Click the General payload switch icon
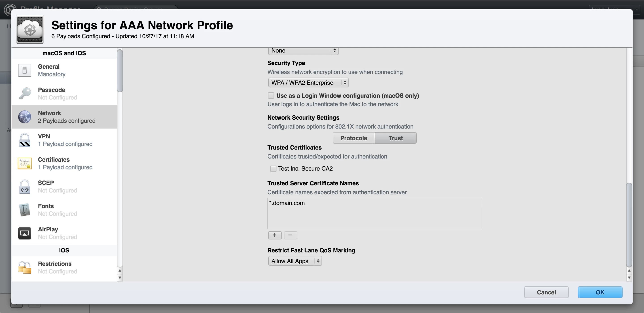Image resolution: width=644 pixels, height=313 pixels. pos(25,70)
